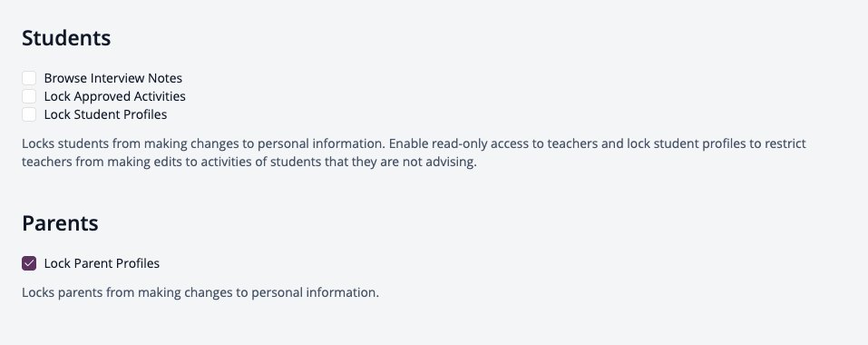Check the Lock Student Profiles box
The image size is (868, 345).
(29, 114)
